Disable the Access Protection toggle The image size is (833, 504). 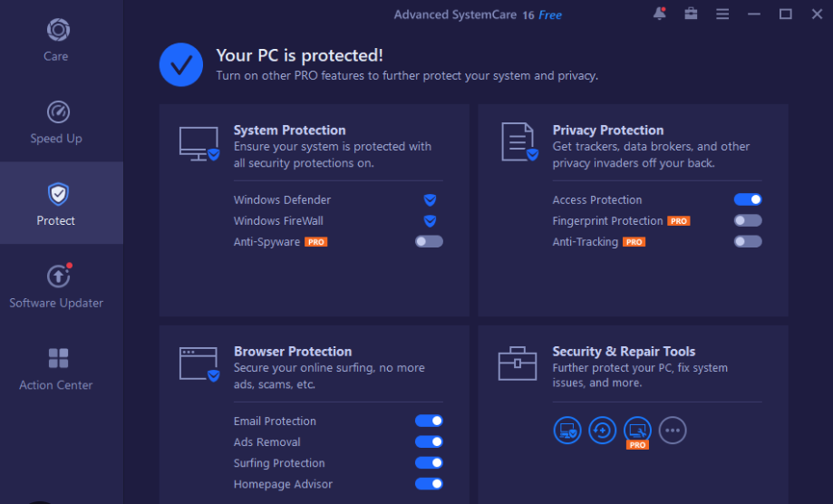point(748,199)
